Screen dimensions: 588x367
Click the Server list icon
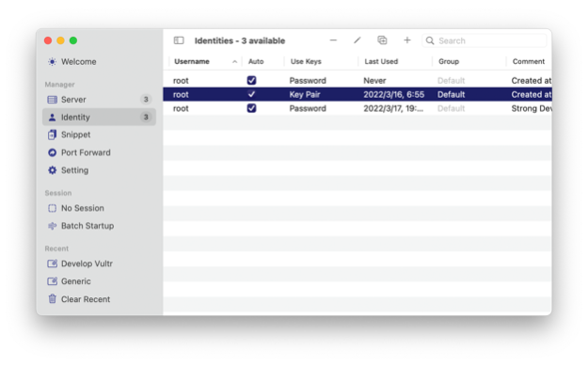[x=52, y=100]
